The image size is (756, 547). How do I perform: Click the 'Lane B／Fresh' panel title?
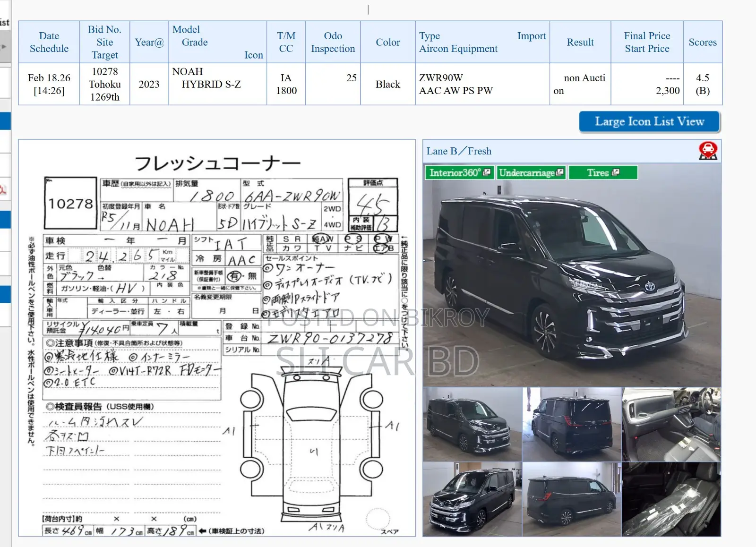pos(459,151)
